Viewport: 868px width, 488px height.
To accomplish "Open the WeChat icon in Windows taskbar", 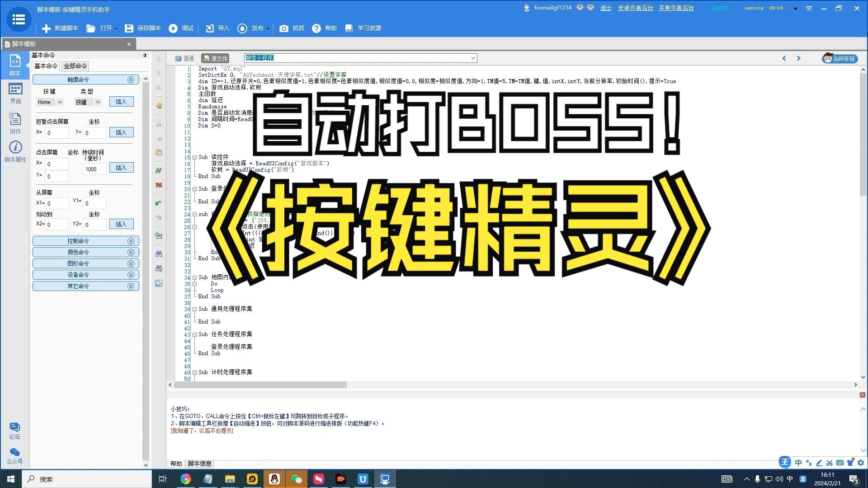I will click(x=296, y=479).
